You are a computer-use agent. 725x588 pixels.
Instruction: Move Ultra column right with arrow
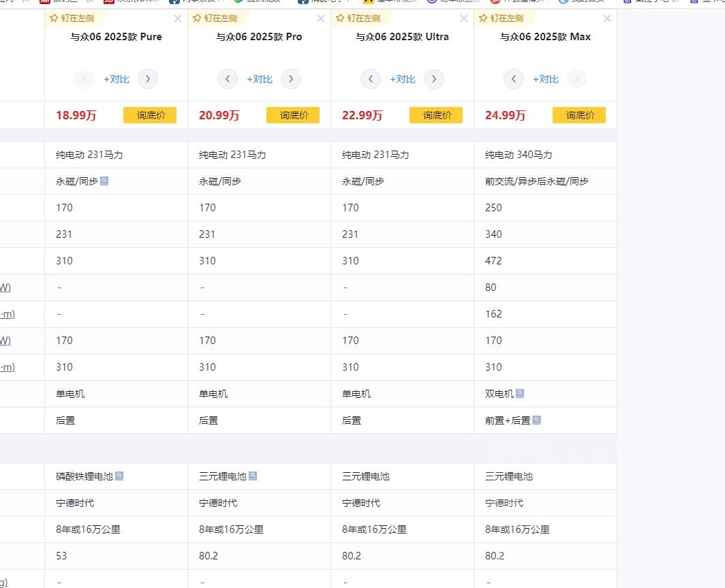tap(434, 79)
